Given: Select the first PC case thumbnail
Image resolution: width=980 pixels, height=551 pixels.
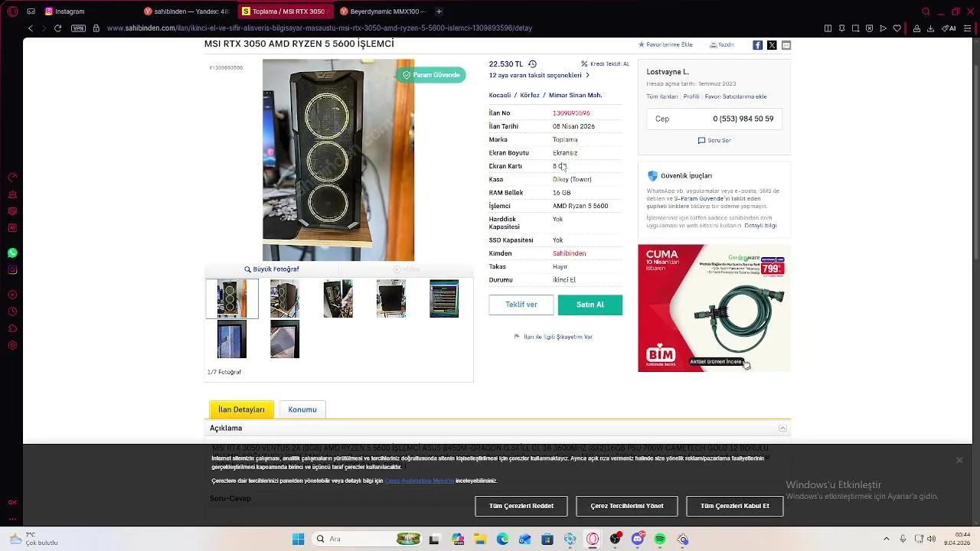Looking at the screenshot, I should 232,298.
